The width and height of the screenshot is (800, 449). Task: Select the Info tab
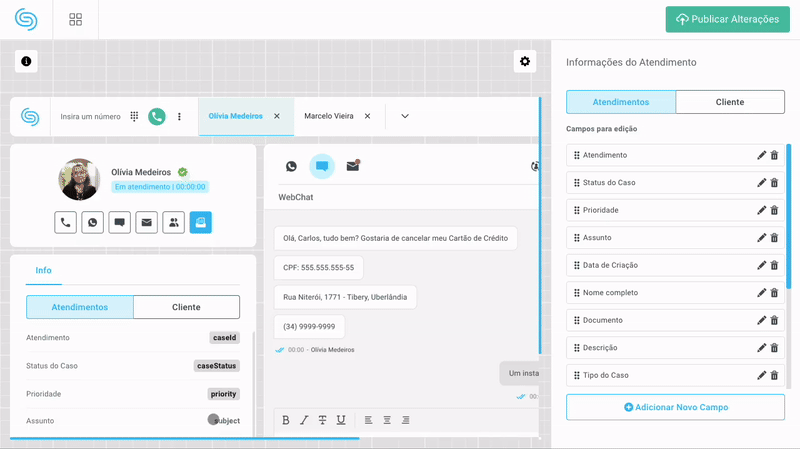click(x=44, y=270)
